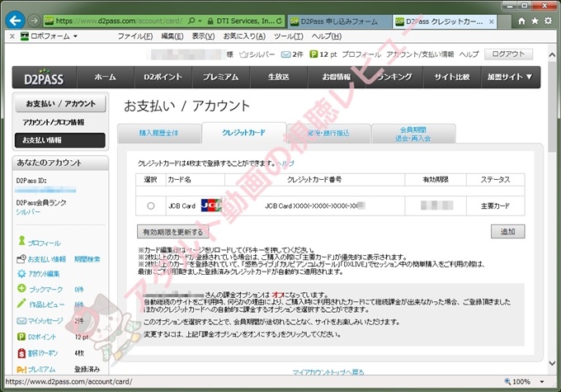Switch to 購入履歴全体 tab
Image resolution: width=561 pixels, height=392 pixels.
[x=159, y=133]
